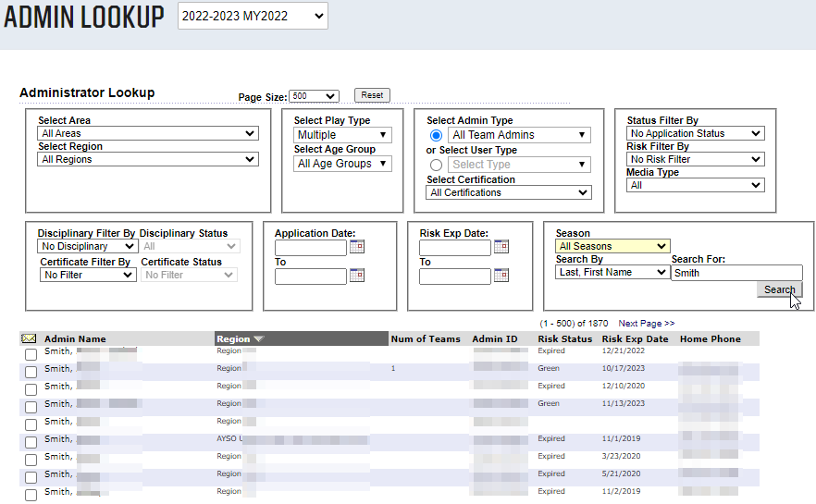Click the Search button
Image resolution: width=816 pixels, height=504 pixels.
(x=779, y=289)
